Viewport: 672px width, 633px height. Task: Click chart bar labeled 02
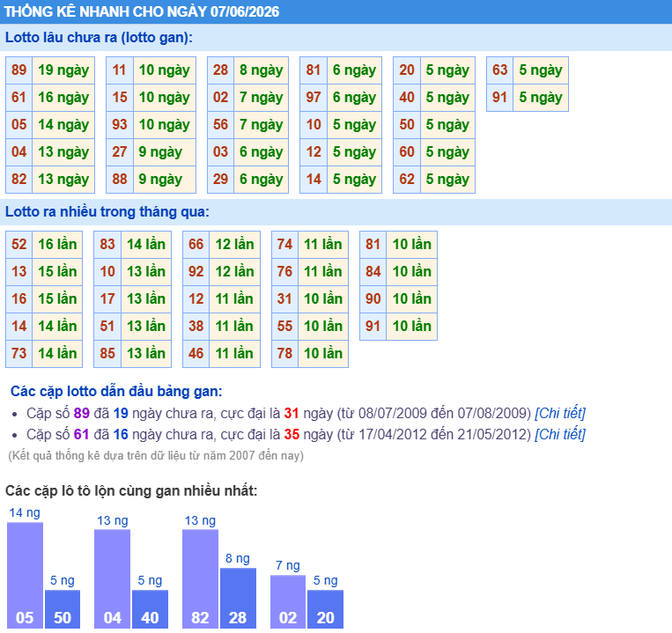288,601
